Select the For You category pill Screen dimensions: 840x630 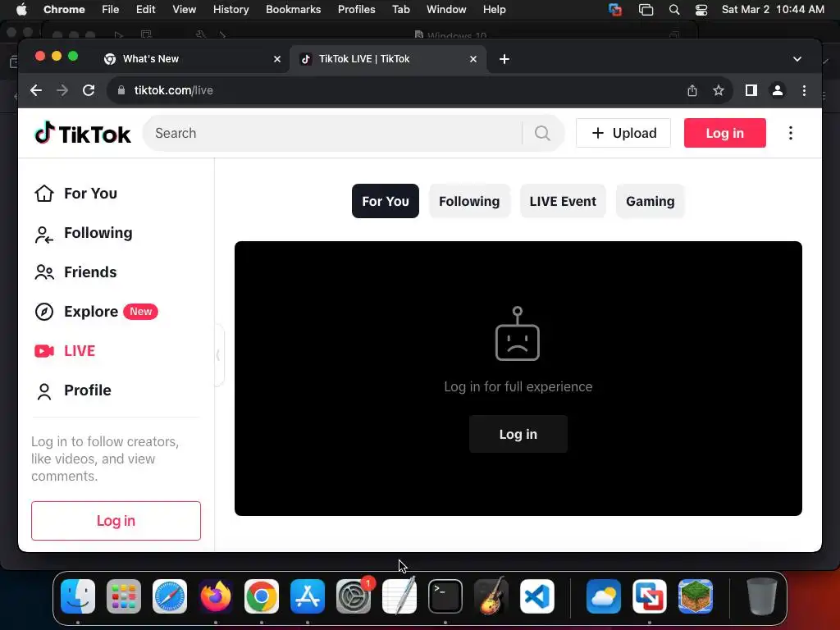point(386,201)
